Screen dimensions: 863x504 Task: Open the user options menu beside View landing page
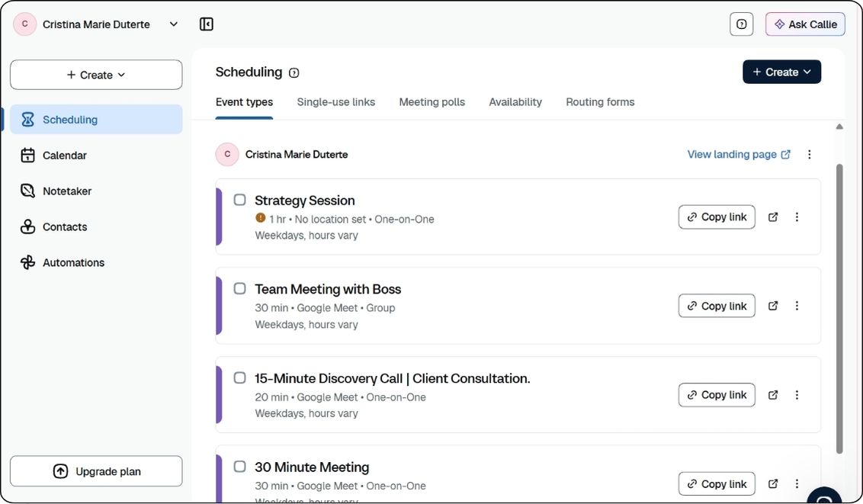[x=809, y=155]
